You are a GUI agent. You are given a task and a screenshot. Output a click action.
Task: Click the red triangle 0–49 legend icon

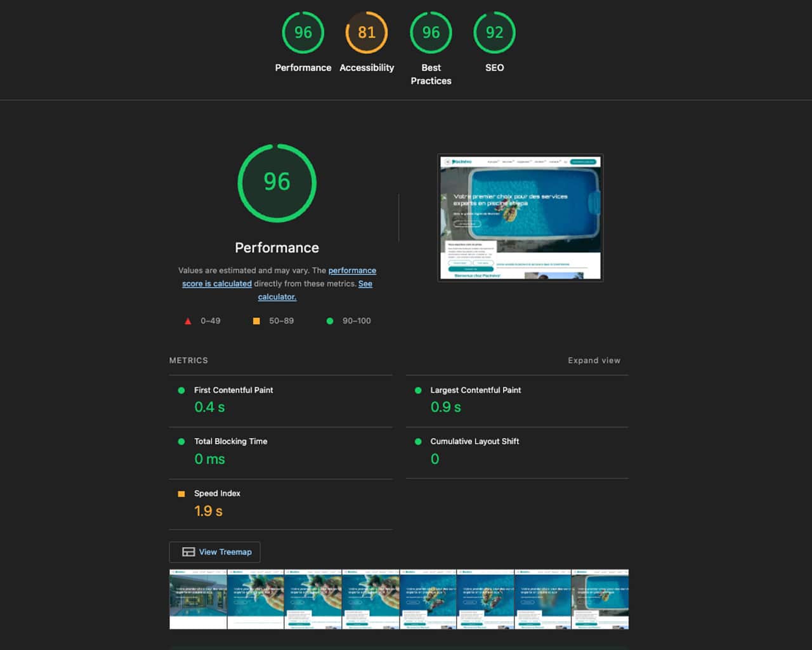[x=188, y=321]
